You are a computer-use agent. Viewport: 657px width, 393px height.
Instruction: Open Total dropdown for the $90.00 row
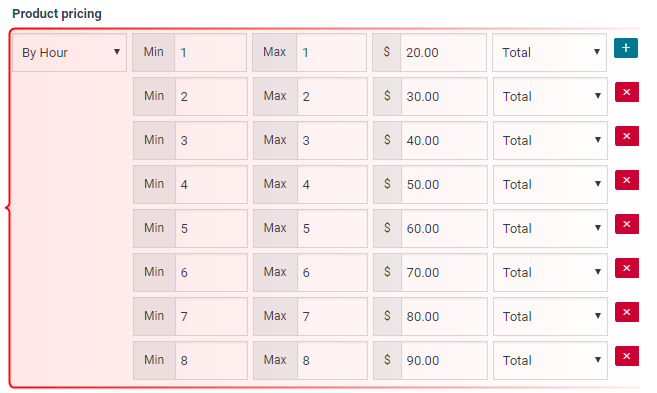click(550, 360)
